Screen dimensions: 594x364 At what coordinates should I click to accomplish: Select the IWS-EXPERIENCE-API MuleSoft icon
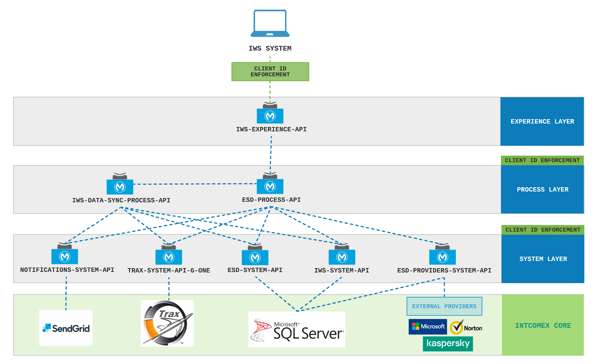pyautogui.click(x=270, y=113)
